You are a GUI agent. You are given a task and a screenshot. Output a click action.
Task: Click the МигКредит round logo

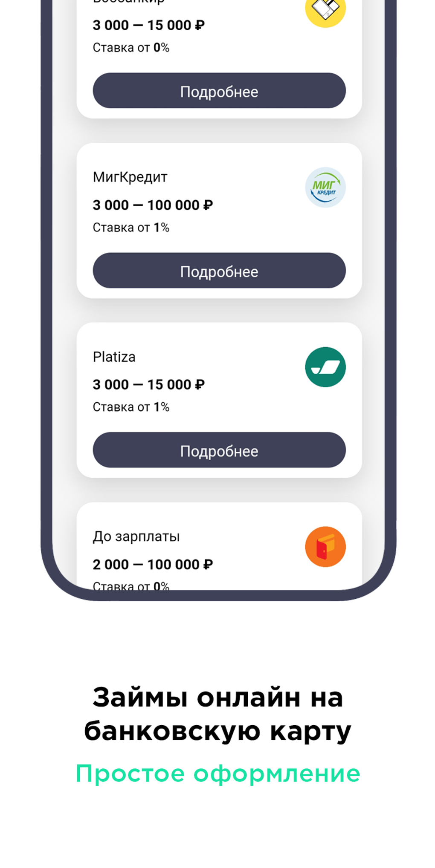[325, 187]
